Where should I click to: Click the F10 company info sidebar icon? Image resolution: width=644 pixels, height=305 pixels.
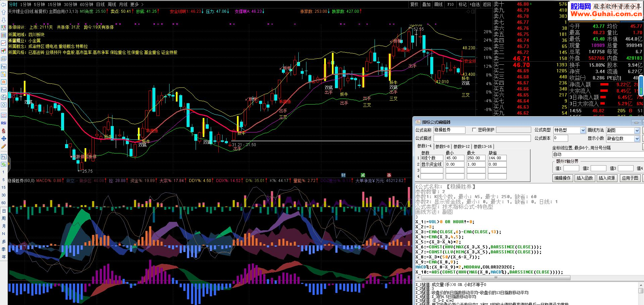tap(4, 67)
